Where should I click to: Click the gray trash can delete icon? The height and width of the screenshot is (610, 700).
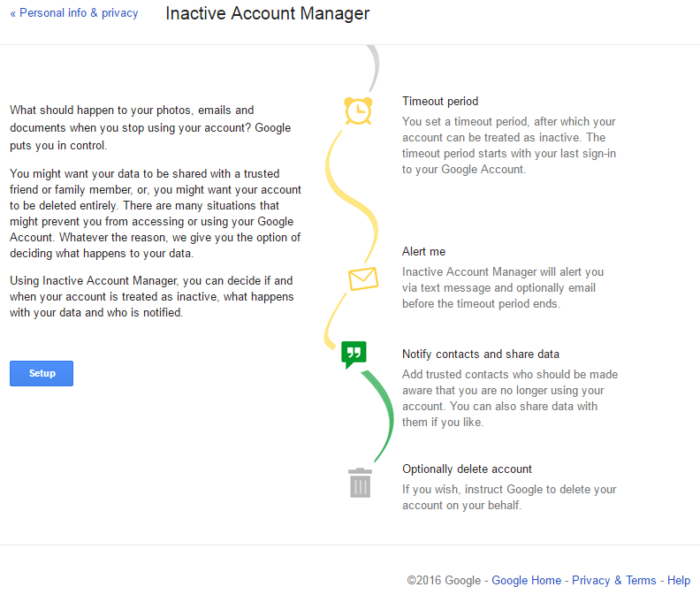[360, 483]
